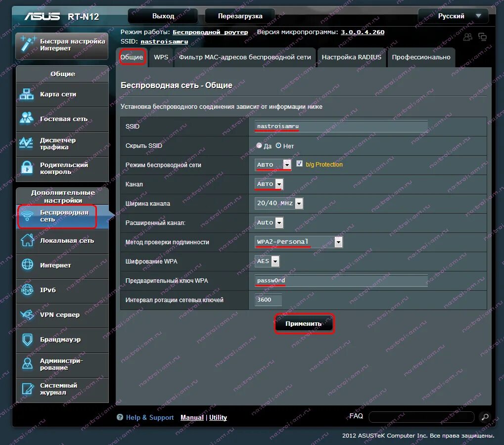Select Нет for Скрыть SSID
The height and width of the screenshot is (445, 504).
278,145
